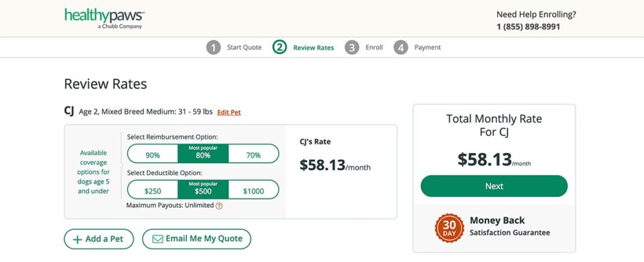Select 70% reimbursement option
This screenshot has height=262, width=644.
tap(253, 154)
